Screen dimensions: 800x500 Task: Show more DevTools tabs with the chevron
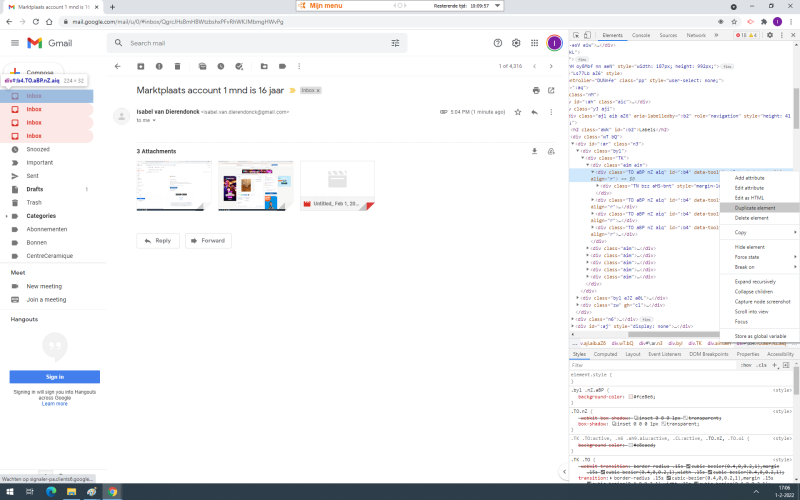[x=716, y=35]
